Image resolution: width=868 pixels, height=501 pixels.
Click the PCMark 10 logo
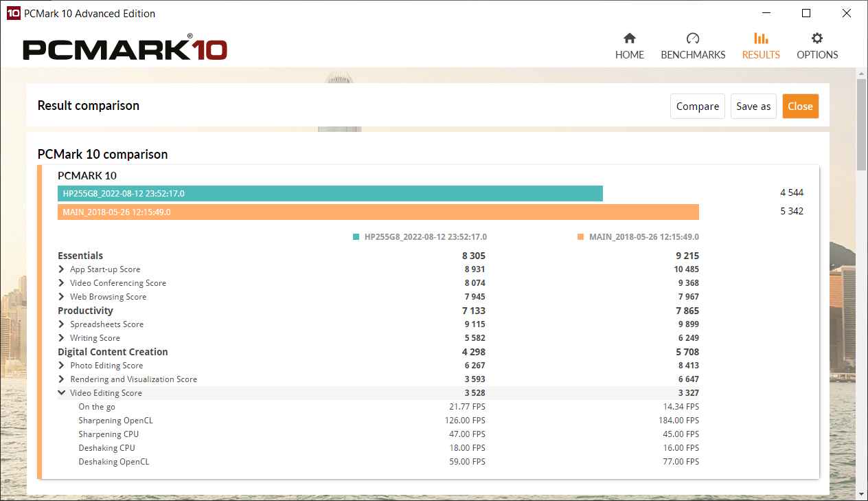125,49
